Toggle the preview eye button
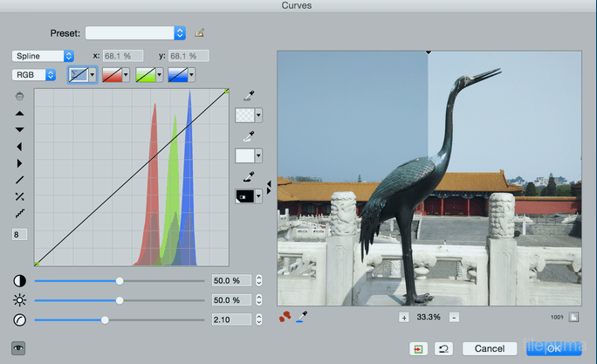Screen dimensions: 597x364 click(x=19, y=347)
